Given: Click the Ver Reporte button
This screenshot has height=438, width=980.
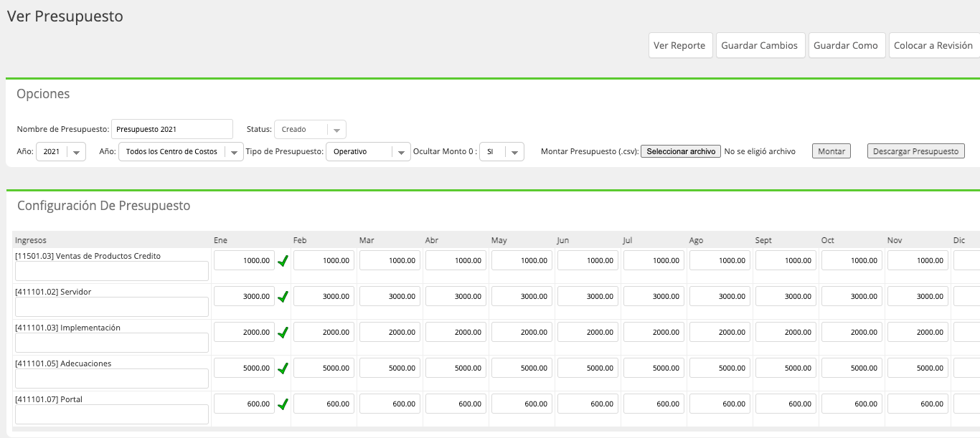Looking at the screenshot, I should tap(681, 45).
